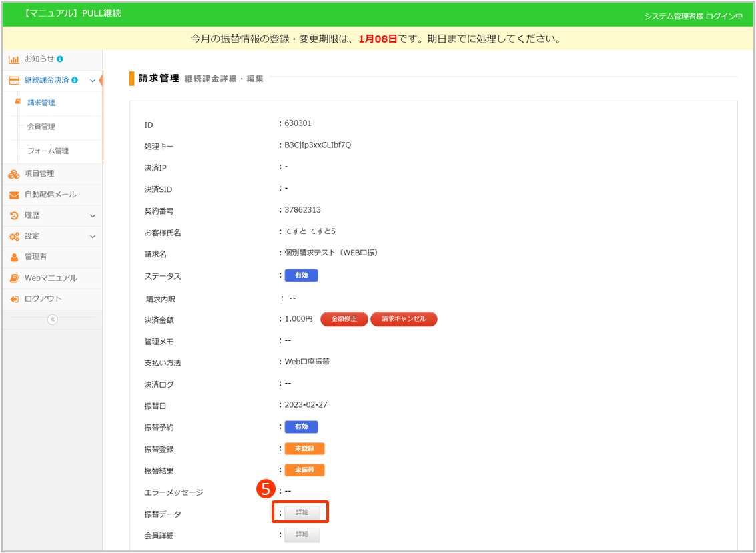This screenshot has width=756, height=553.
Task: Click the 履歴 history clock icon
Action: (x=13, y=215)
